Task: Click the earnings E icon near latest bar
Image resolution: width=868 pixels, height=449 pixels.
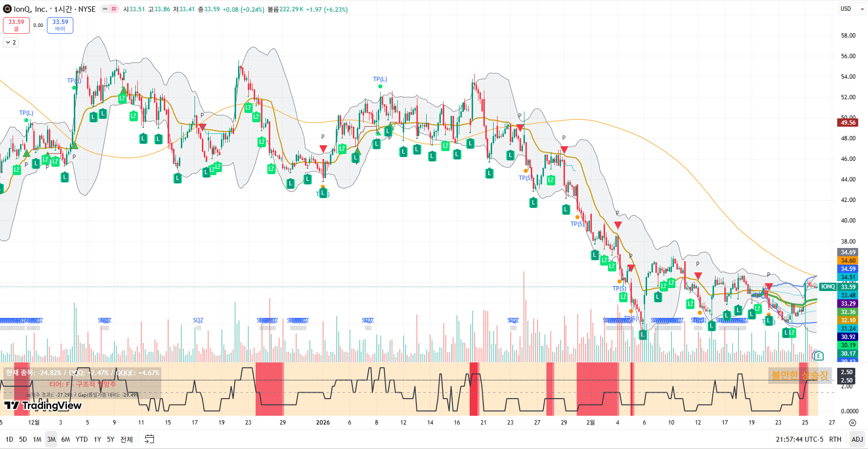Action: pos(819,356)
